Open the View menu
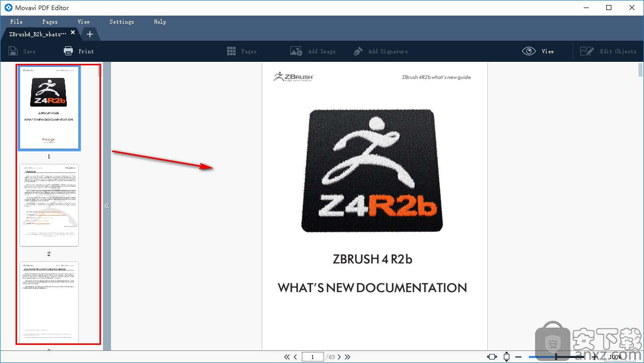644x363 pixels. 83,22
